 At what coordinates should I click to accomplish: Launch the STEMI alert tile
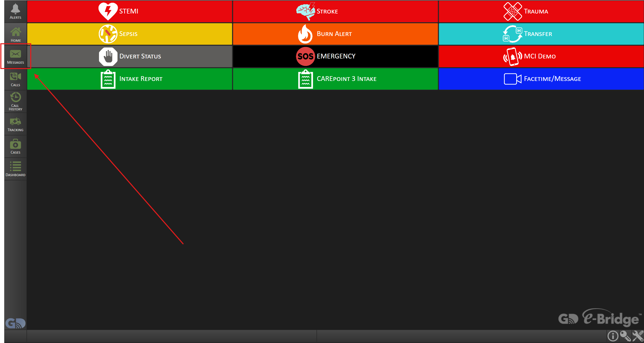pyautogui.click(x=129, y=11)
